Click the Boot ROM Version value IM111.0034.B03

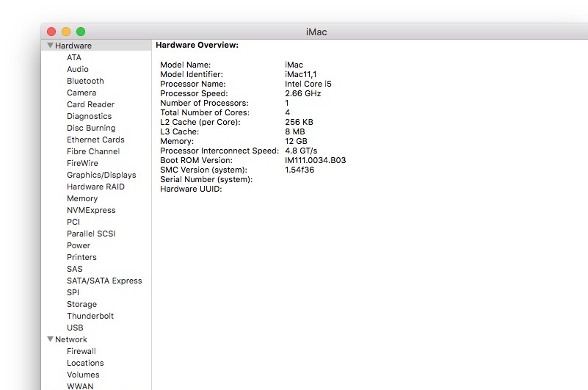[316, 160]
